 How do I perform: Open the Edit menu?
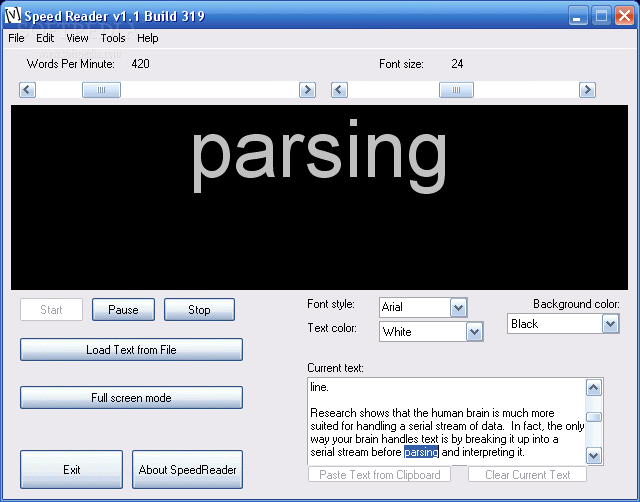tap(45, 38)
